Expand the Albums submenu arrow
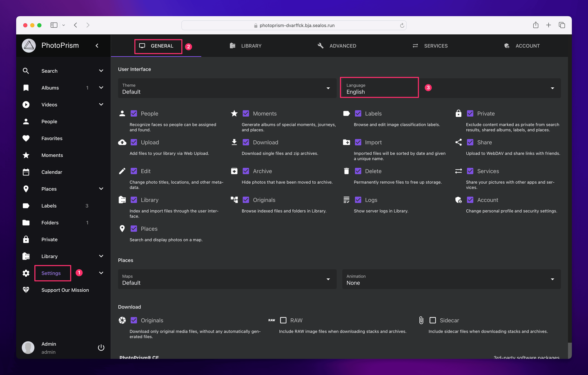The height and width of the screenshot is (375, 588). (101, 88)
